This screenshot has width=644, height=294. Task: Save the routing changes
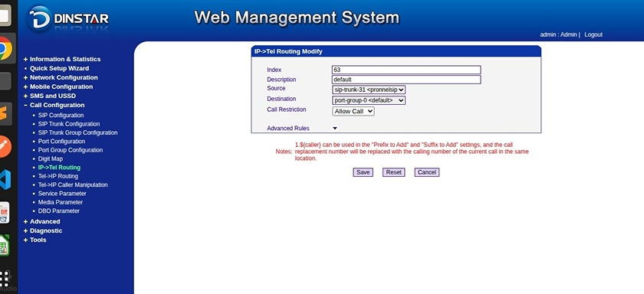(363, 172)
